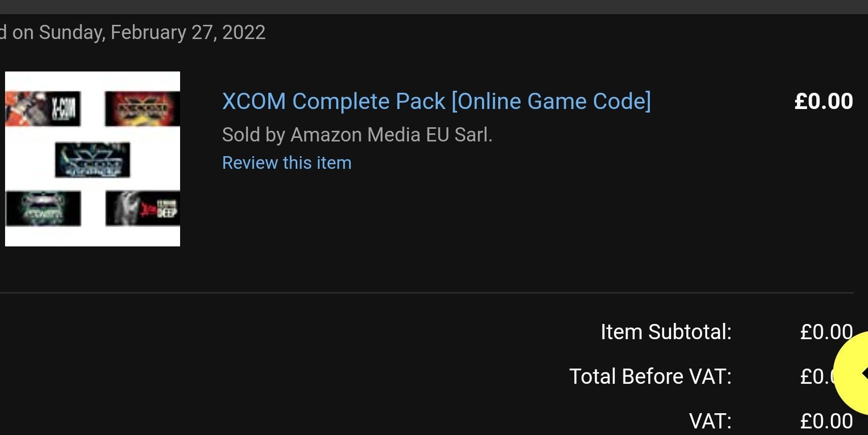Tap the yellow floating arrow button
The height and width of the screenshot is (435, 868).
[x=853, y=373]
